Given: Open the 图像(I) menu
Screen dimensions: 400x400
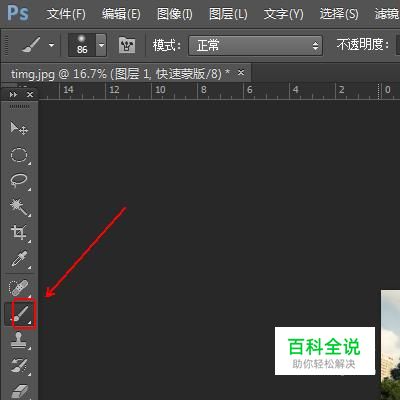Looking at the screenshot, I should point(175,14).
